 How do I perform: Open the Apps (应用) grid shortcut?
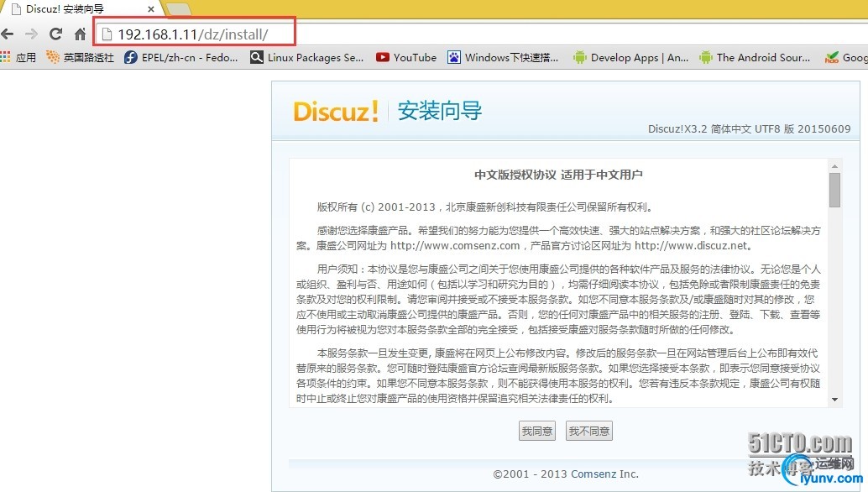pos(18,57)
